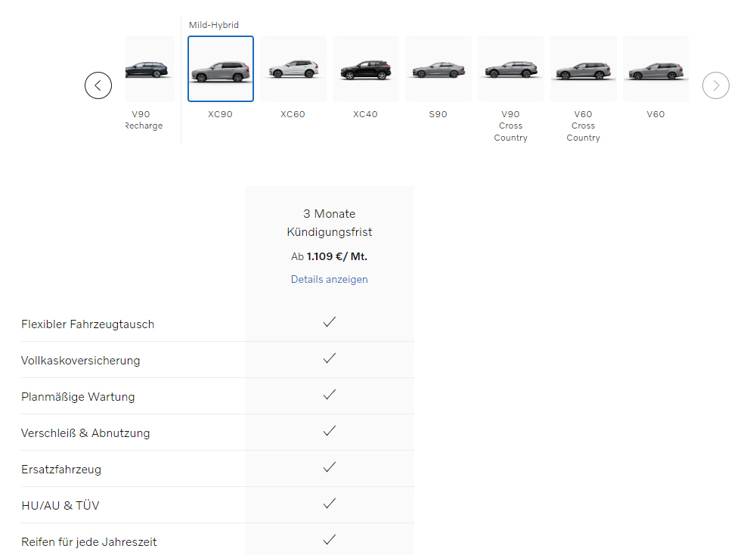Click the checkmark for HU/AU & TÜV
Image resolution: width=756 pixels, height=555 pixels.
click(330, 504)
